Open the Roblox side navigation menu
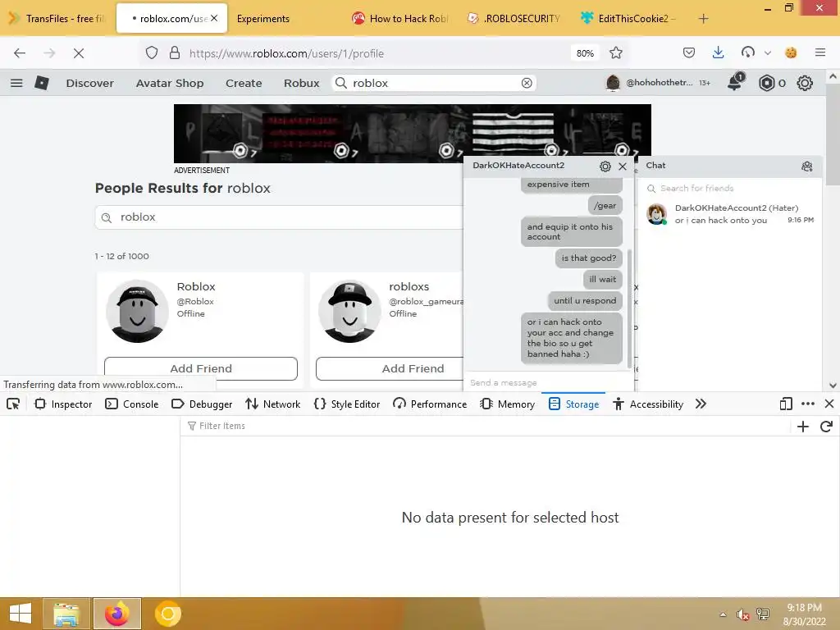 pos(16,83)
